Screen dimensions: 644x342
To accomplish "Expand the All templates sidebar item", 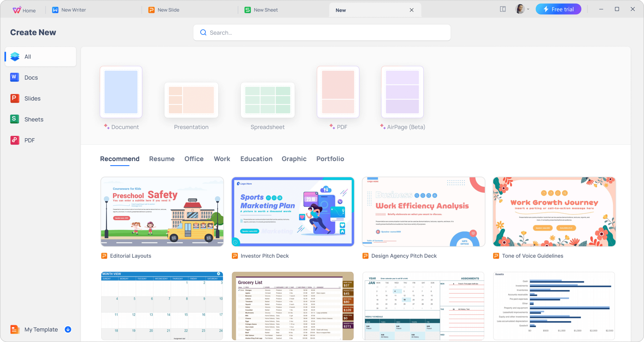I will tap(40, 57).
